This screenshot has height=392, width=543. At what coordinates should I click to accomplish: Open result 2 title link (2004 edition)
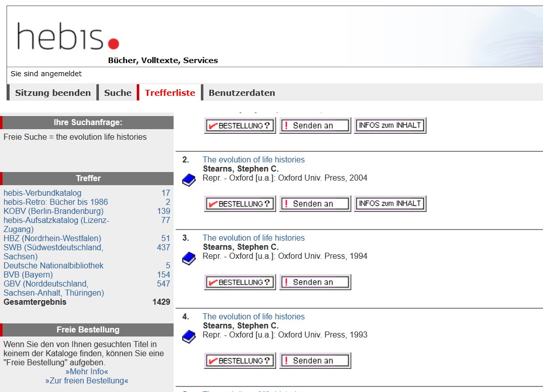point(253,159)
